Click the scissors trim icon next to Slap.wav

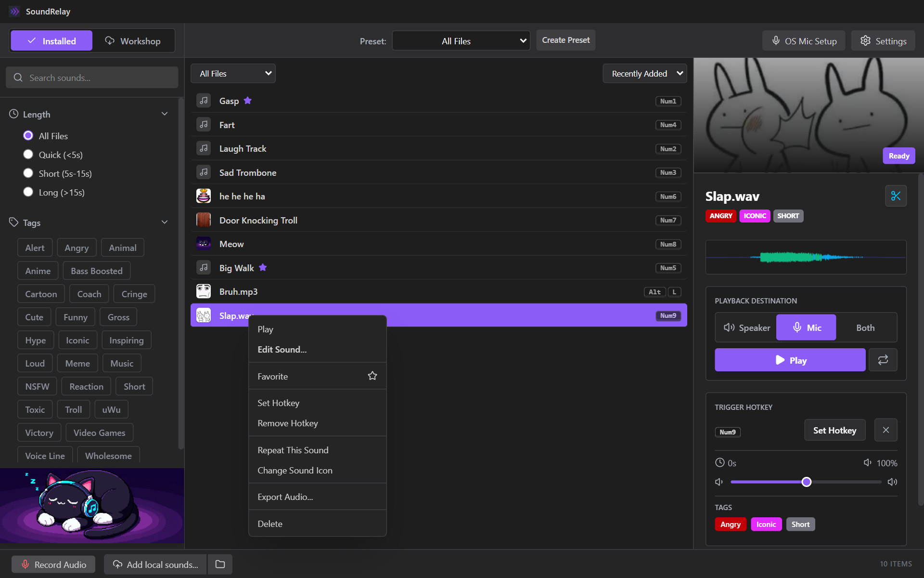(x=896, y=196)
